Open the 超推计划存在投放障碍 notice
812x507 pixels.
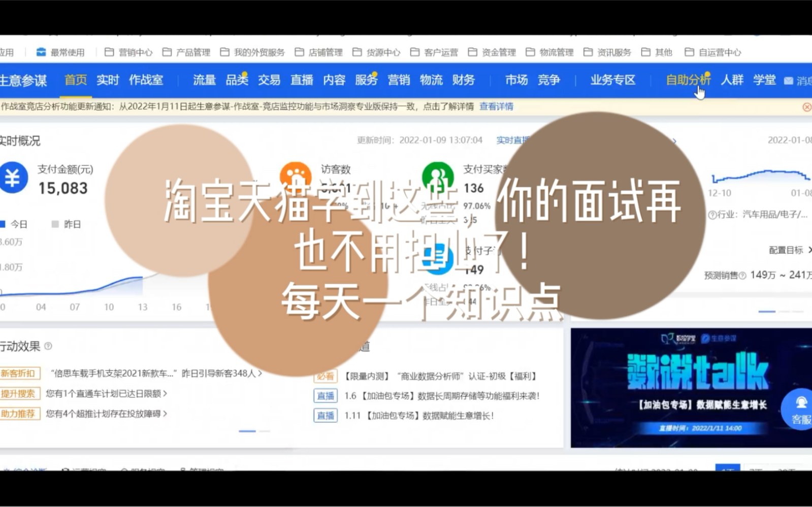pos(106,414)
